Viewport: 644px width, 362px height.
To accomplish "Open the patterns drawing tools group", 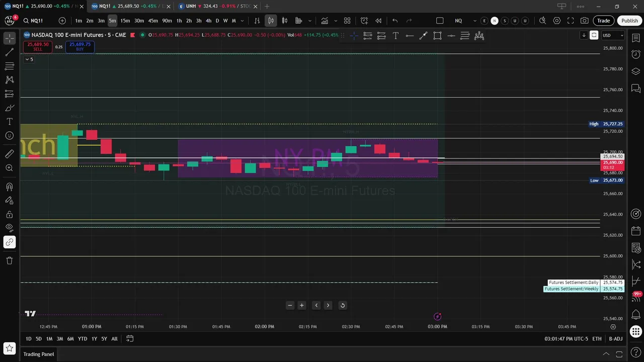I will pyautogui.click(x=9, y=80).
